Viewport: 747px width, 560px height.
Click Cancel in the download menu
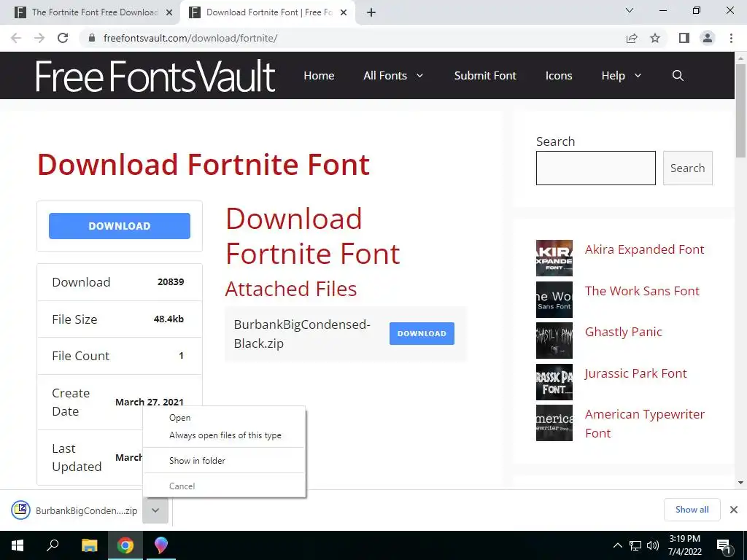182,486
